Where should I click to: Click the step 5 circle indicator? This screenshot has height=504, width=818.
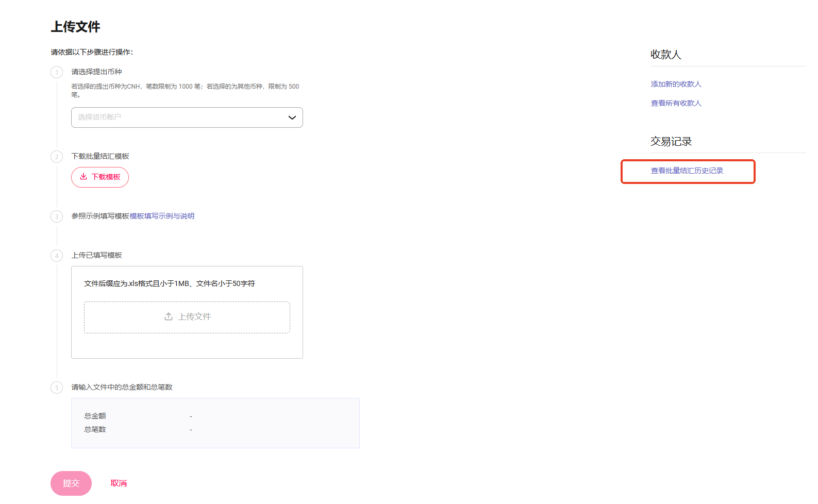click(57, 388)
